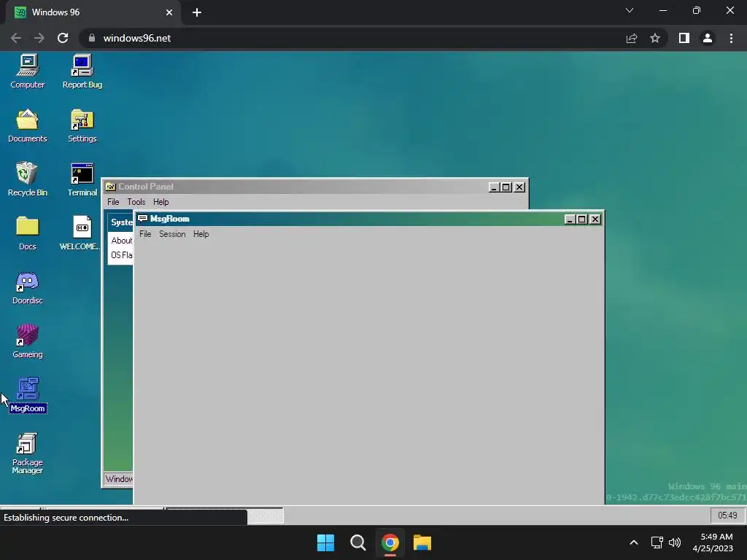Reload the windows96.net page
Viewport: 747px width, 560px height.
[63, 38]
